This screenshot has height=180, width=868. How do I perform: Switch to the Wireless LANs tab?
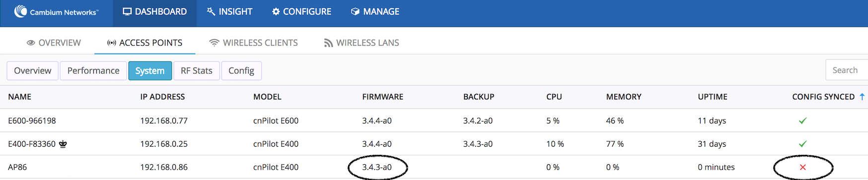pos(362,43)
